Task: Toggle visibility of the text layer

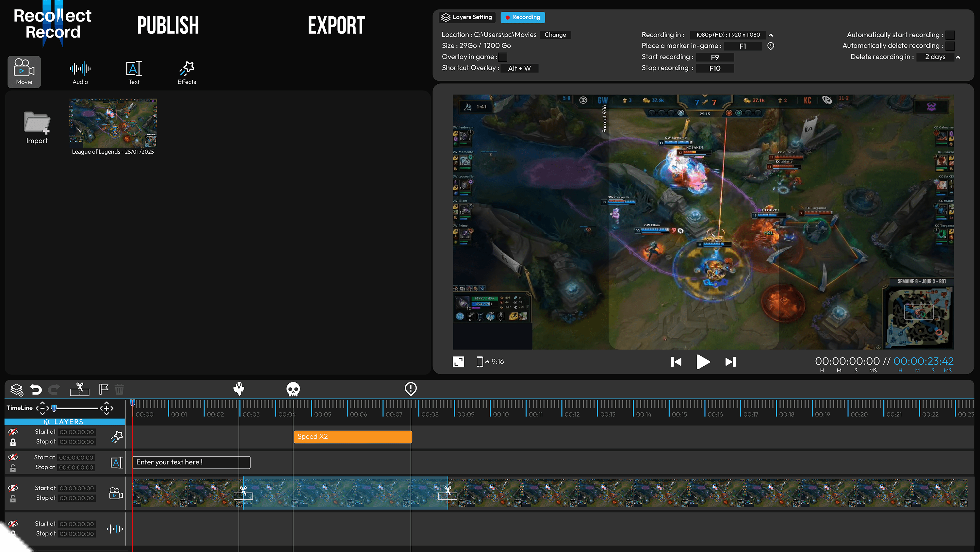Action: point(13,457)
